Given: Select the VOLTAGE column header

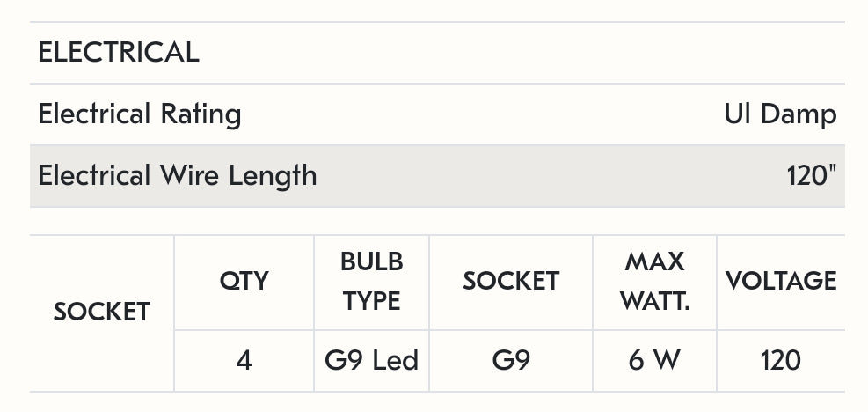Looking at the screenshot, I should pos(781,281).
